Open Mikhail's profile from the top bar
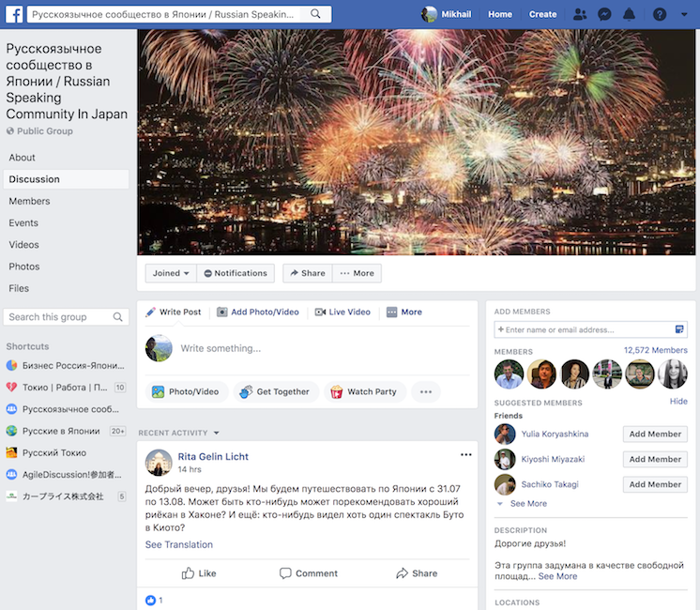Viewport: 700px width, 610px height. pyautogui.click(x=447, y=14)
